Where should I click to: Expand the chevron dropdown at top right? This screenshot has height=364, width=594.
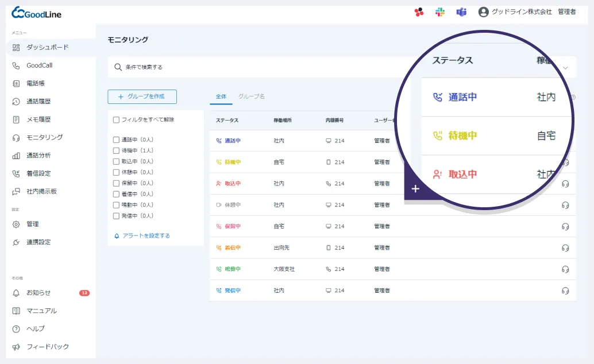click(565, 68)
